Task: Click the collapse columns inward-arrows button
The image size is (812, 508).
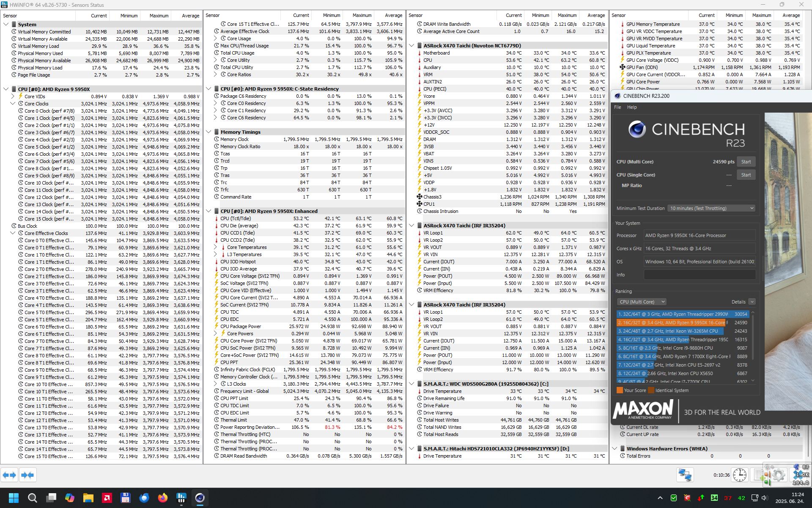Action: pyautogui.click(x=27, y=475)
